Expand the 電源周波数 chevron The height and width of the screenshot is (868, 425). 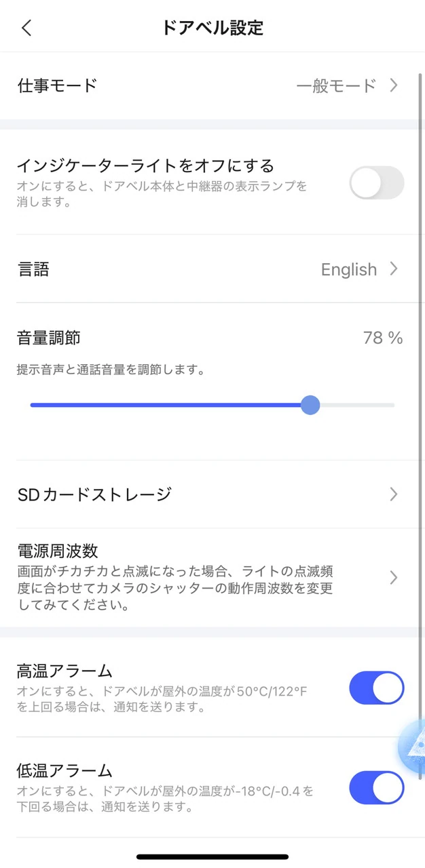tap(394, 578)
